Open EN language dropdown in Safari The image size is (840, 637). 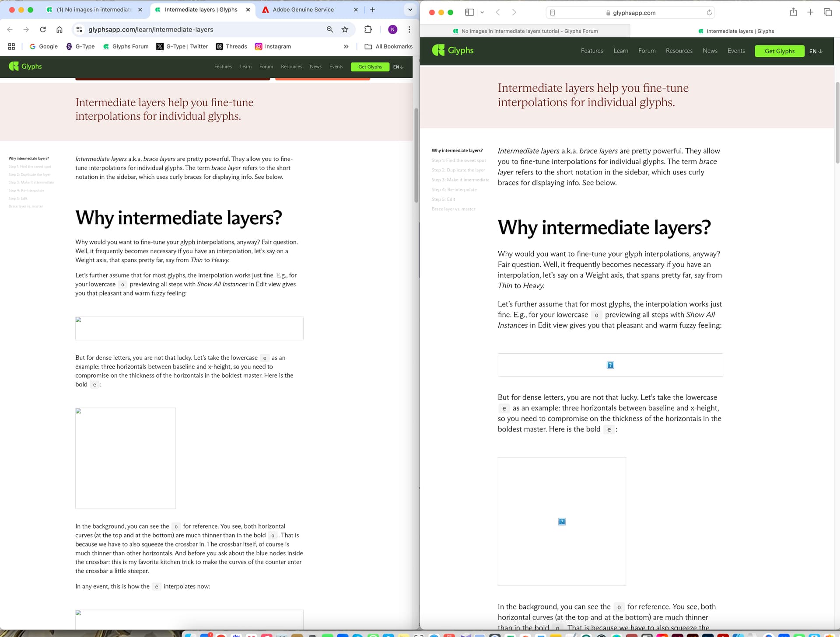(815, 51)
